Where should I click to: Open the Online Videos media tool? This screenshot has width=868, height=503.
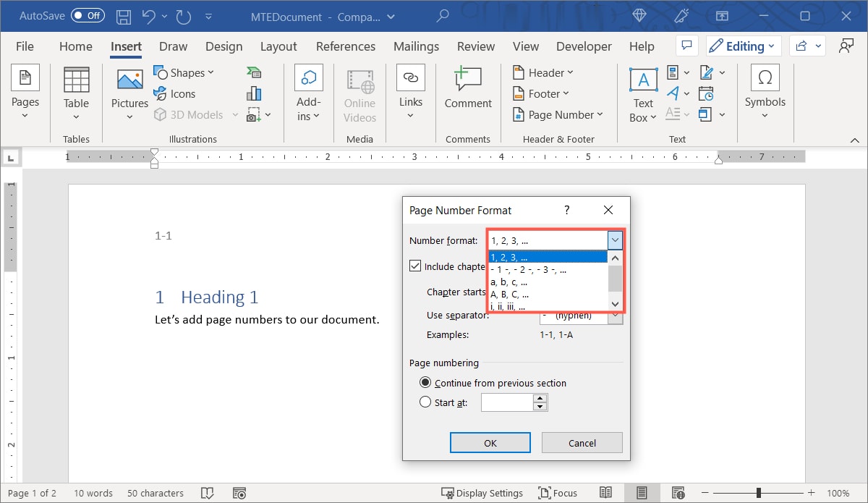pyautogui.click(x=359, y=93)
